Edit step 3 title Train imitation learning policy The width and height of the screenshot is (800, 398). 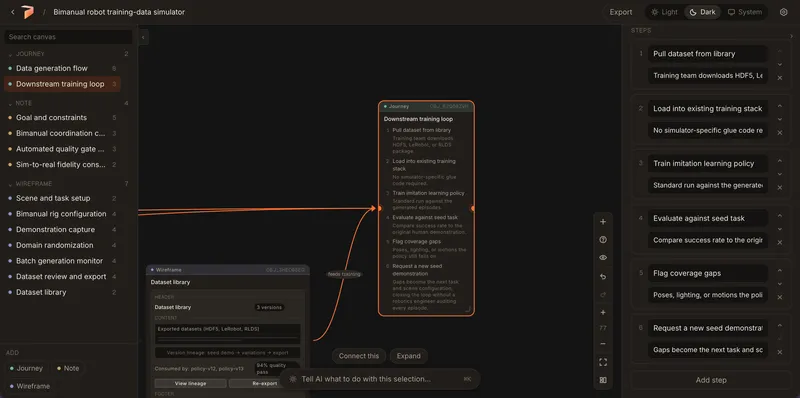click(708, 164)
